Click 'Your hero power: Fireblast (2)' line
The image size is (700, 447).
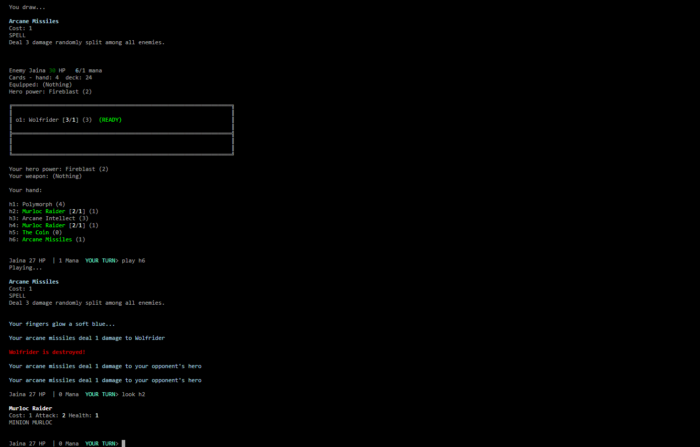tap(58, 169)
